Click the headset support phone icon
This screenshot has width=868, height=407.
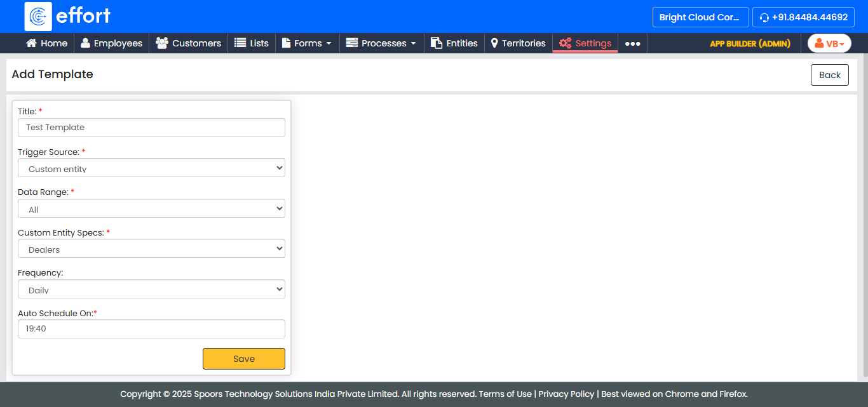[764, 18]
